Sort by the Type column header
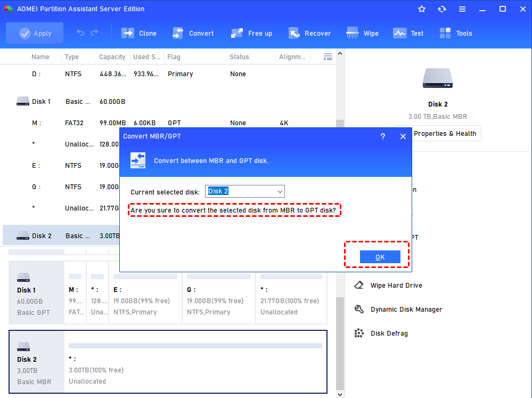 [71, 56]
